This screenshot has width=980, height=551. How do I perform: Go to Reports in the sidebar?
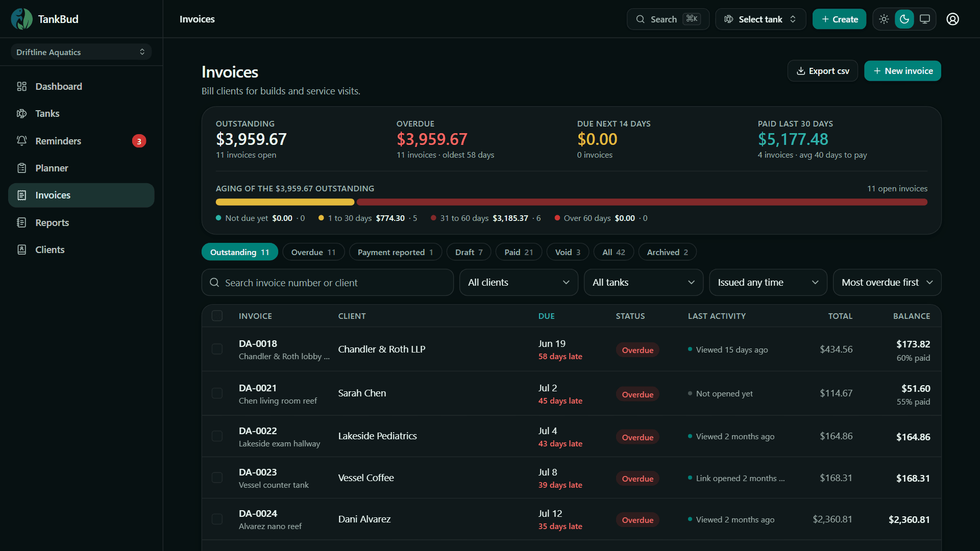[81, 222]
